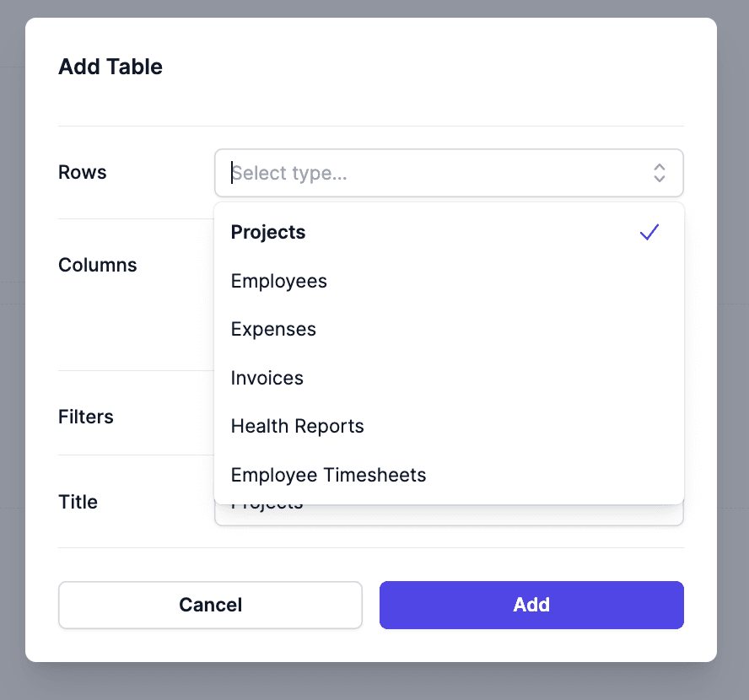Image resolution: width=749 pixels, height=700 pixels.
Task: Click the Add Table heading
Action: pos(110,67)
